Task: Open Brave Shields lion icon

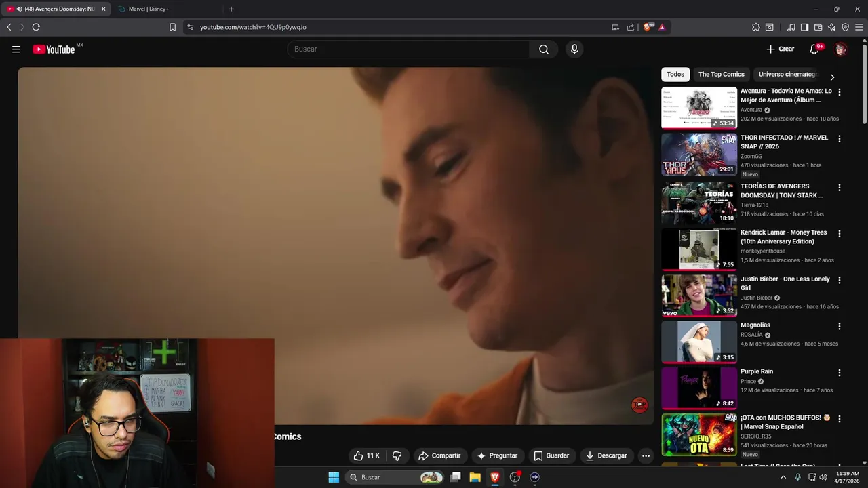Action: [648, 27]
